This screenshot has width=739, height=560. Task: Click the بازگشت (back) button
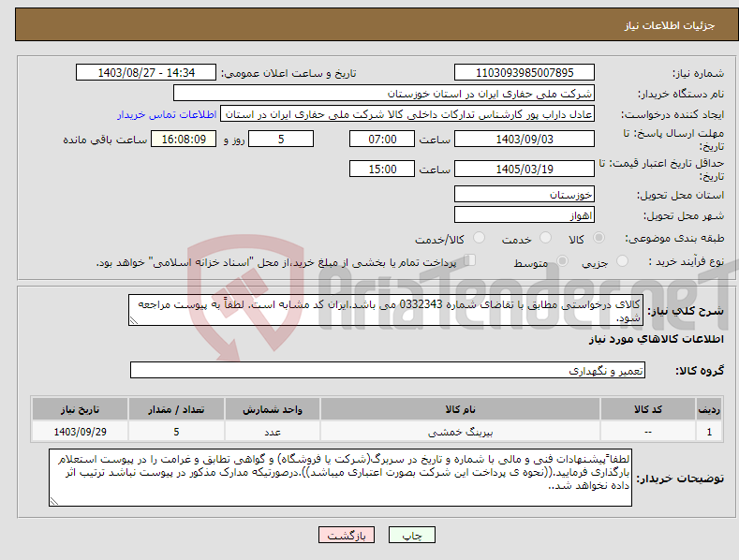(347, 535)
